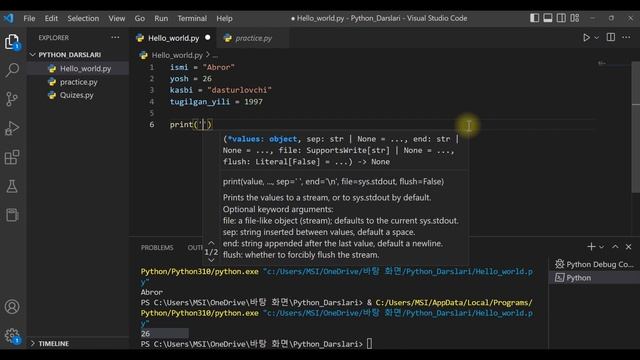Open the Terminal menu
The height and width of the screenshot is (360, 640).
(x=192, y=18)
